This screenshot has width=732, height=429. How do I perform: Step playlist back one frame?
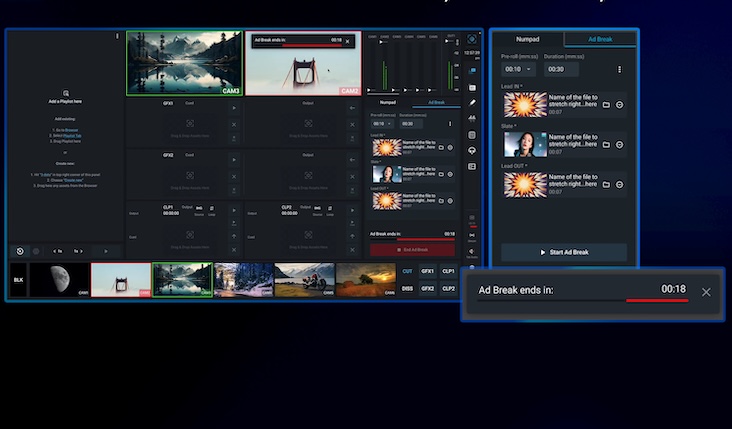(57, 251)
